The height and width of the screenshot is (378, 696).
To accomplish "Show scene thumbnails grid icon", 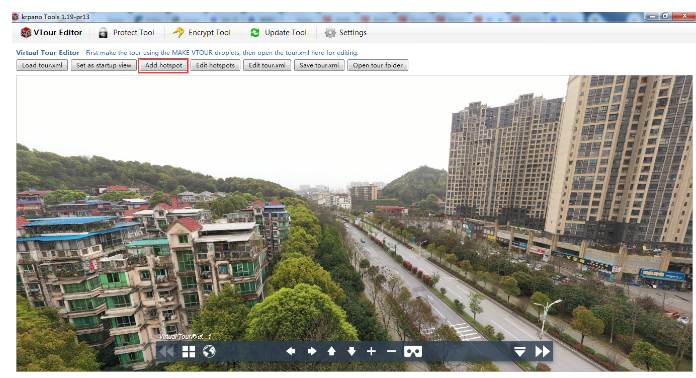I will 189,352.
